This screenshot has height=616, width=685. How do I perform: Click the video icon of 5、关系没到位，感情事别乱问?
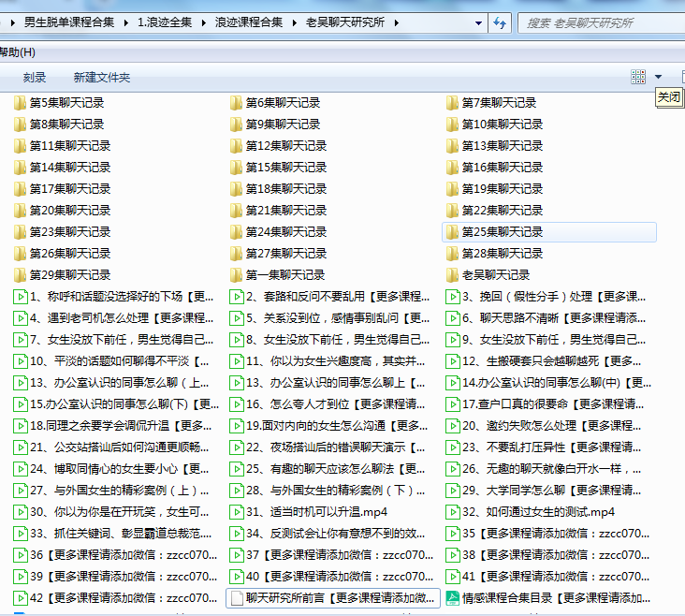tap(237, 318)
